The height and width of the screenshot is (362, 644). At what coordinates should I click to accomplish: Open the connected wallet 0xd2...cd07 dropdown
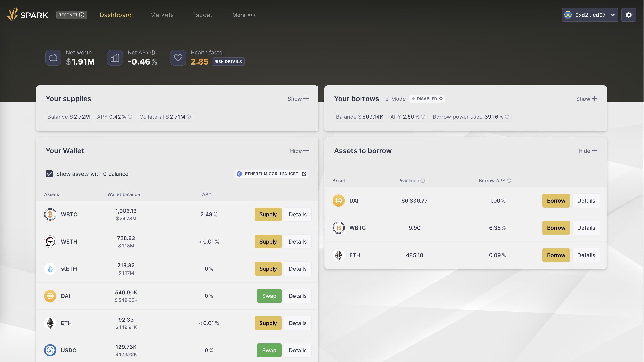[x=590, y=15]
